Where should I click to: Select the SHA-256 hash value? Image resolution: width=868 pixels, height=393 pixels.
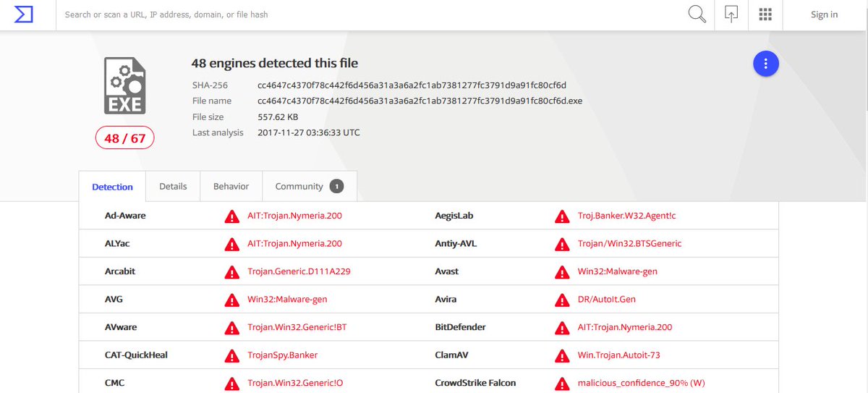point(412,85)
